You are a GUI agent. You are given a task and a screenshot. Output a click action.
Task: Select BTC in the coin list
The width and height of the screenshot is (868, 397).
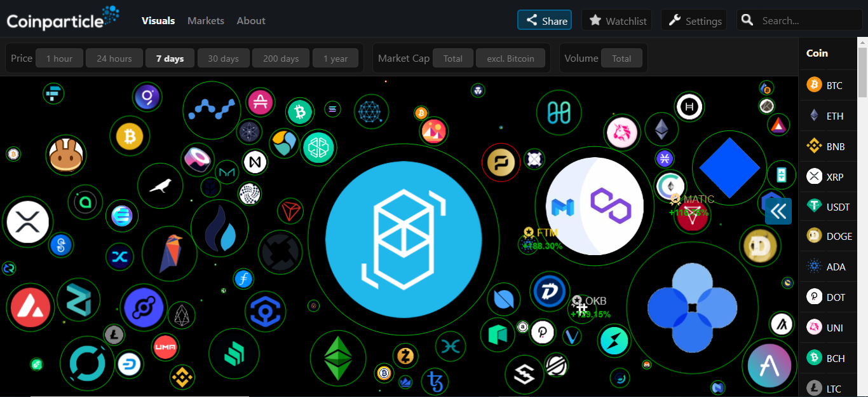[x=829, y=85]
